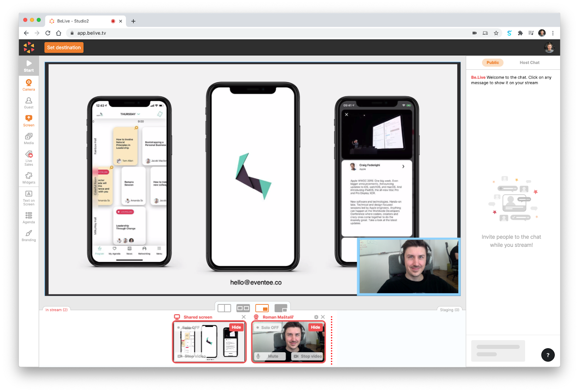This screenshot has width=579, height=392.
Task: Open a new browser tab
Action: coord(133,21)
